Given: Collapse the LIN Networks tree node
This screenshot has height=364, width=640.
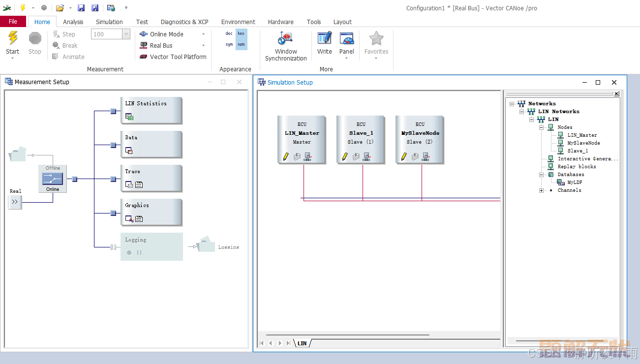Looking at the screenshot, I should (521, 112).
